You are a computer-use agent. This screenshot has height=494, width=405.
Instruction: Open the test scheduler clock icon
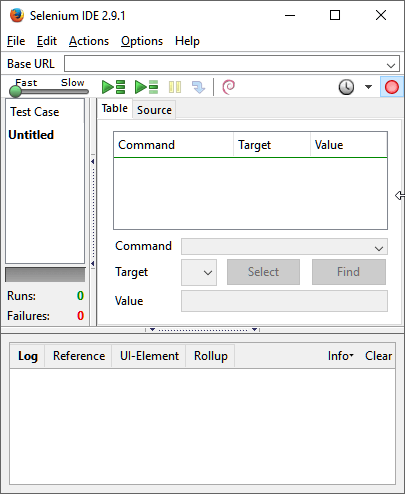point(346,87)
